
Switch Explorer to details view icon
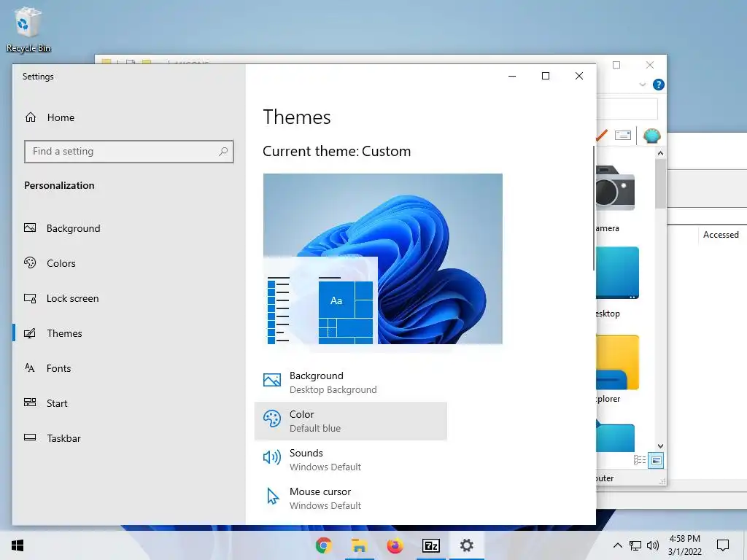pyautogui.click(x=640, y=460)
